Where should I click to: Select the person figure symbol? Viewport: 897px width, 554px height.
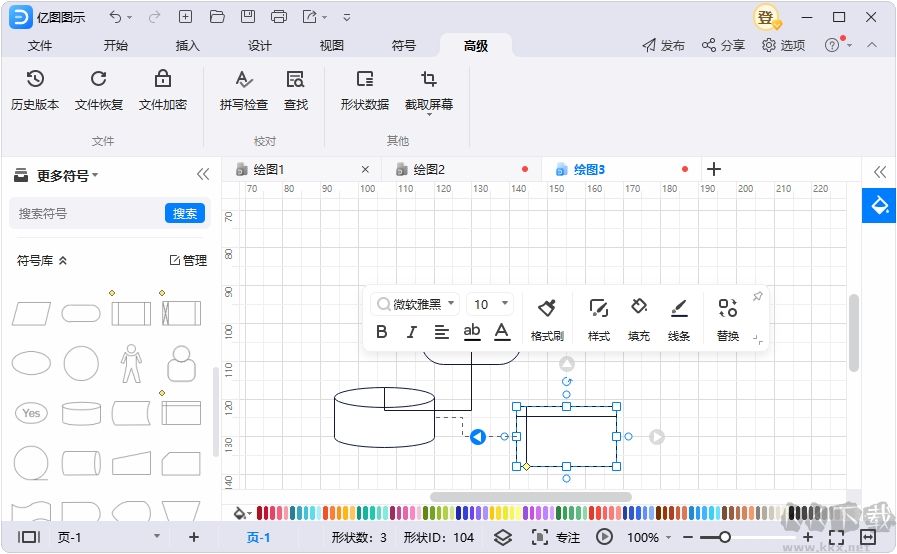131,363
